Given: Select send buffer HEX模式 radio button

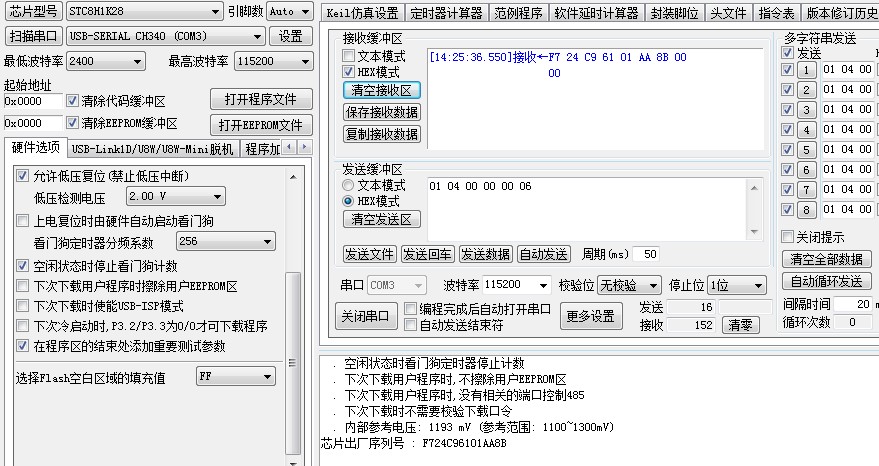Looking at the screenshot, I should point(348,201).
